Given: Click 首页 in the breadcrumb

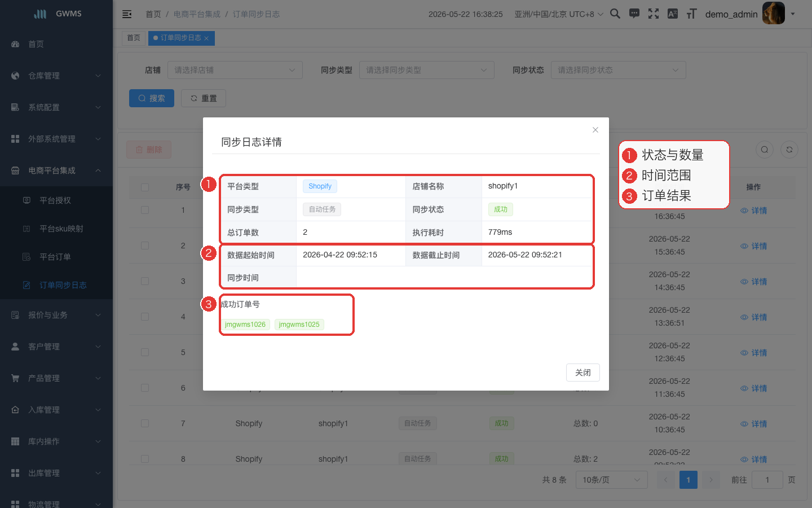Looking at the screenshot, I should click(153, 14).
